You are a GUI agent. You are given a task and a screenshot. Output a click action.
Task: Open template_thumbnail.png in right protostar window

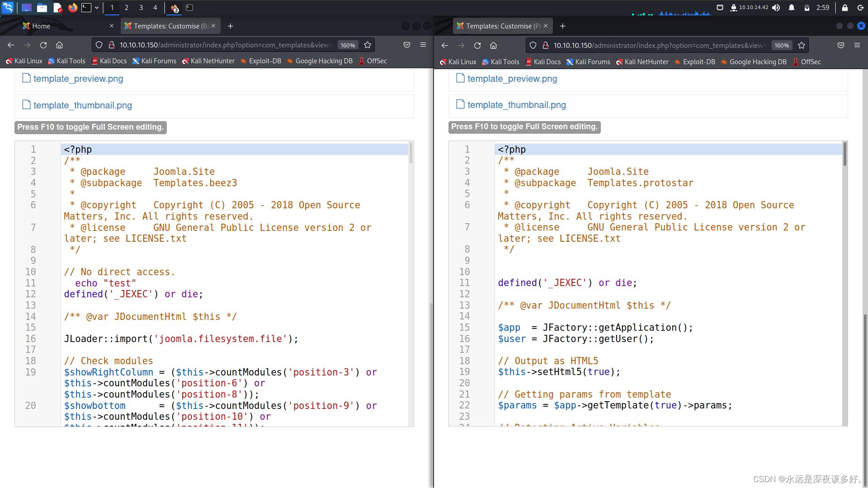517,105
